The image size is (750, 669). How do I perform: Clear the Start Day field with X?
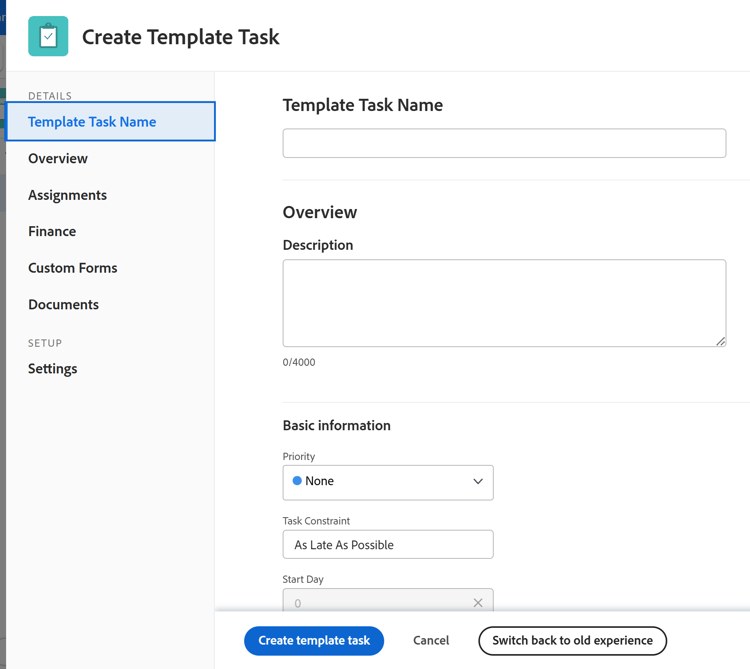[x=477, y=603]
